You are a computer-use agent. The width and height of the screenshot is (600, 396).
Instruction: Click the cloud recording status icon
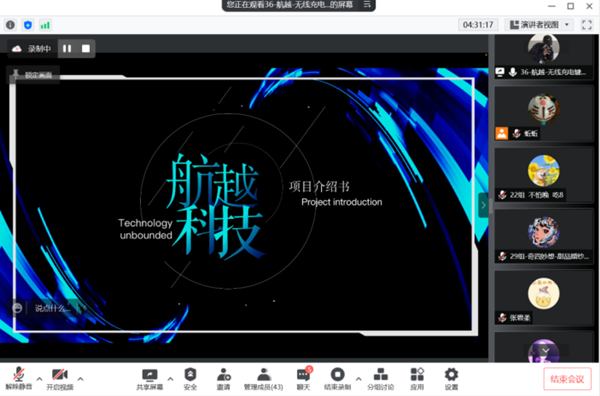tap(17, 49)
